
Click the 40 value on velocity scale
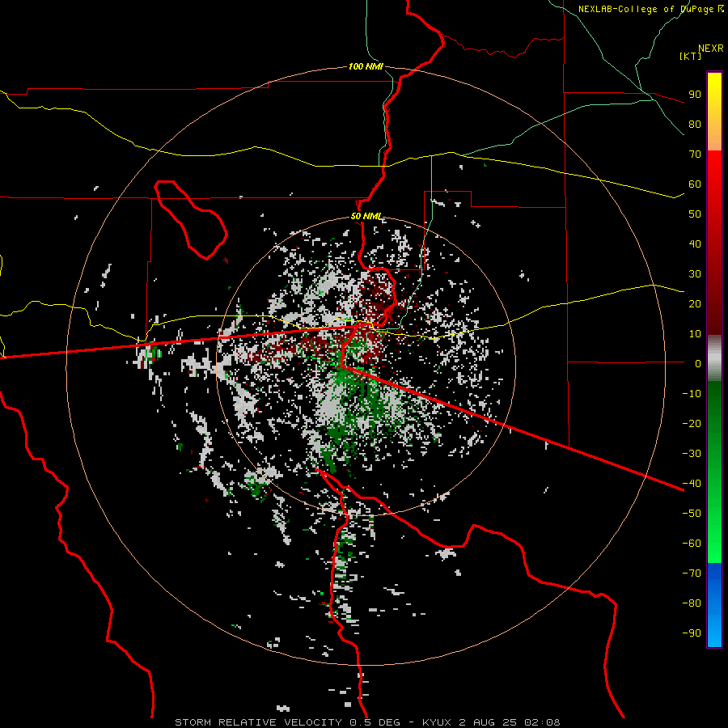(695, 243)
